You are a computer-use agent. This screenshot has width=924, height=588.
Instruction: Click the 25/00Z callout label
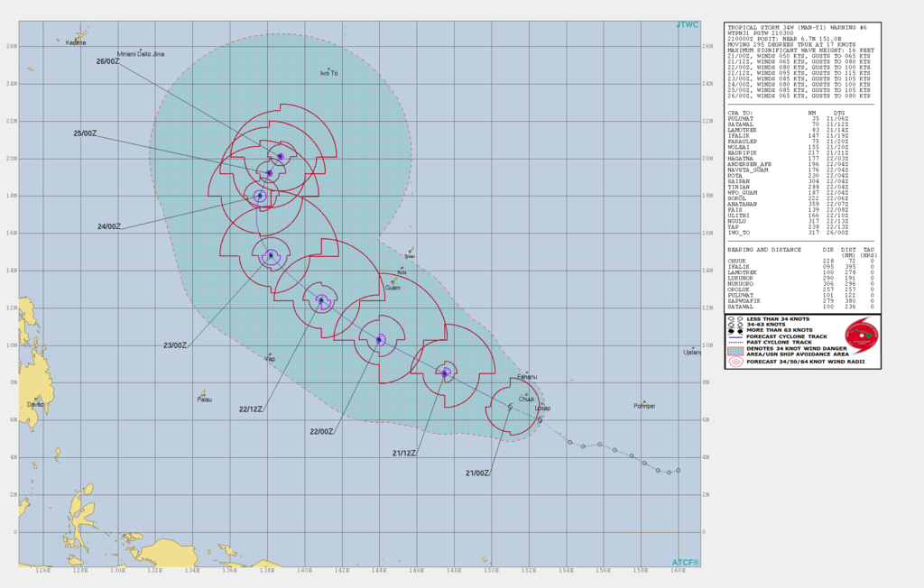[86, 133]
